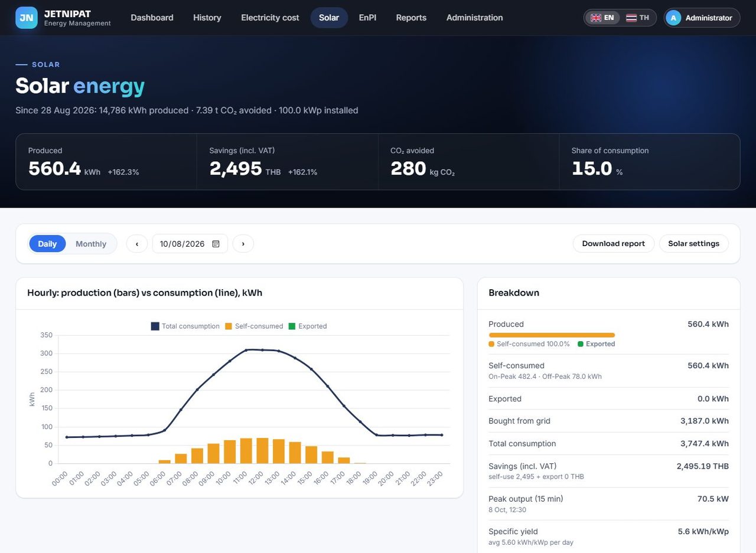The width and height of the screenshot is (756, 553).
Task: Switch language to TH
Action: click(x=637, y=18)
